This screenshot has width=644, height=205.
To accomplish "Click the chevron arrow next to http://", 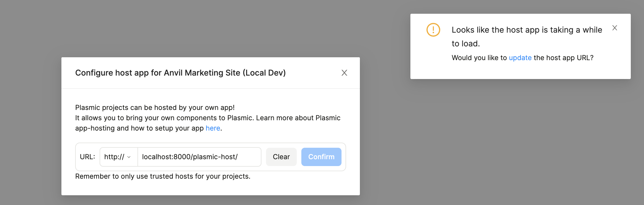I will click(129, 157).
